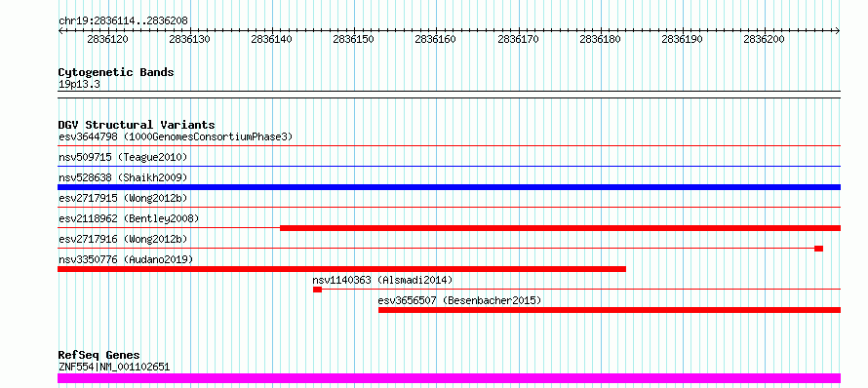Click ruler position 2836170
This screenshot has height=388, width=868.
coord(518,39)
